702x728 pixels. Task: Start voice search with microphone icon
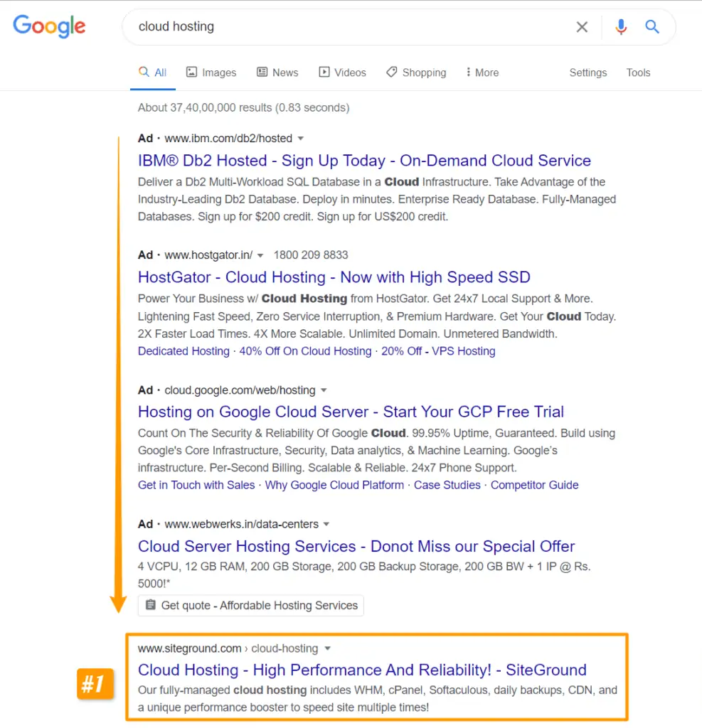tap(621, 27)
